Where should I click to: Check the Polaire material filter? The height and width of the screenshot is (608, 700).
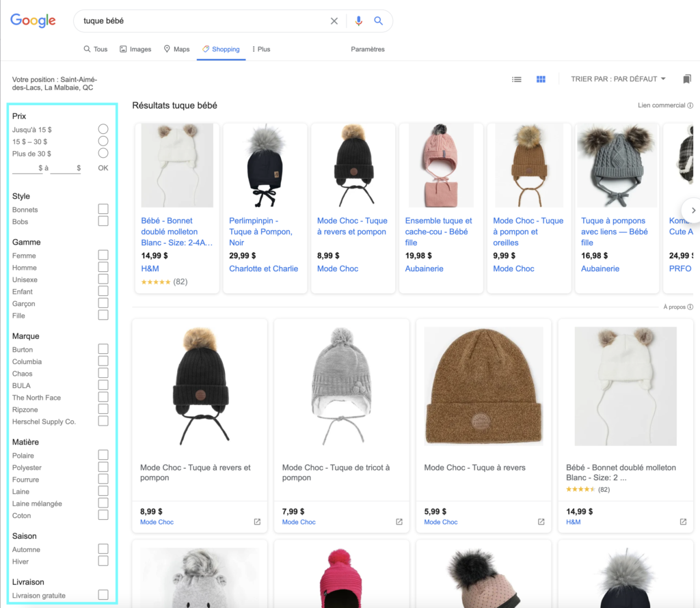103,455
